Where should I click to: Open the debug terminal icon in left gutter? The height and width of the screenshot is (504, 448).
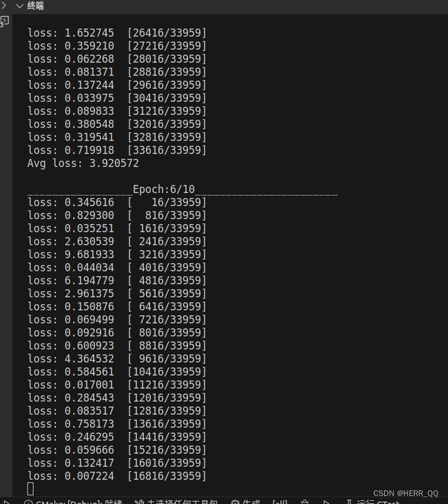5,21
